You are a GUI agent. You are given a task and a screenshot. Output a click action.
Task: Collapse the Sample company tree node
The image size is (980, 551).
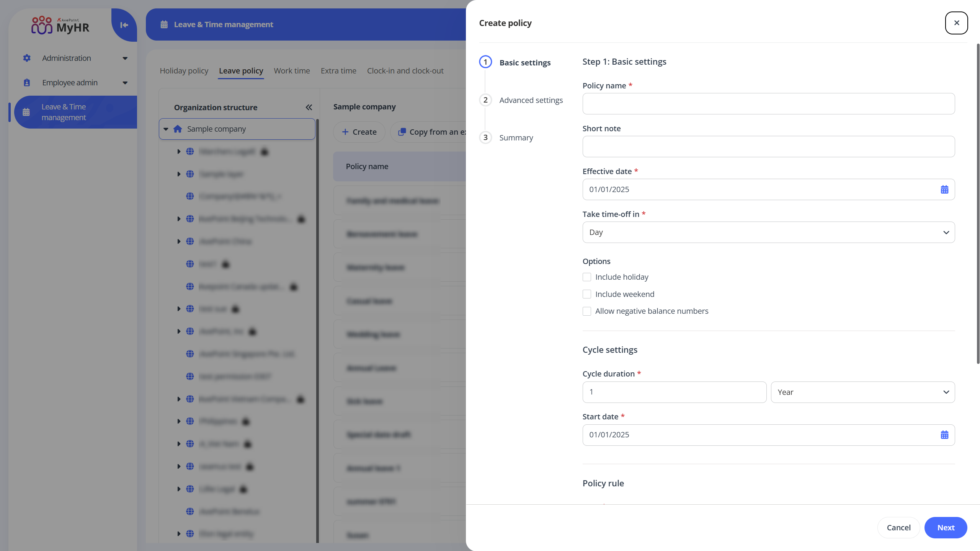click(166, 129)
